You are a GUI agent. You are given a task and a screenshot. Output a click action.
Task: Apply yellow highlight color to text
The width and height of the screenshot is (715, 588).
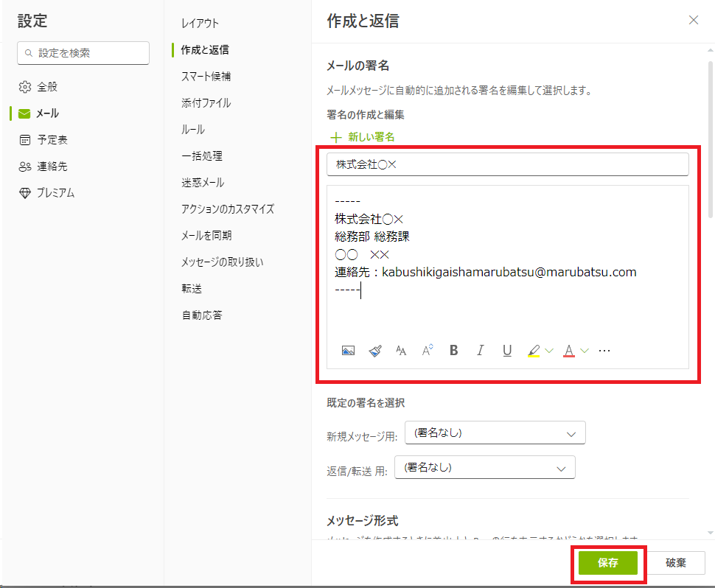pos(534,351)
